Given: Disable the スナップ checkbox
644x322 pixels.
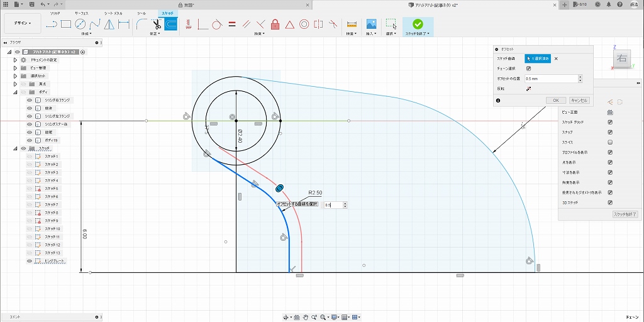Looking at the screenshot, I should (x=610, y=132).
